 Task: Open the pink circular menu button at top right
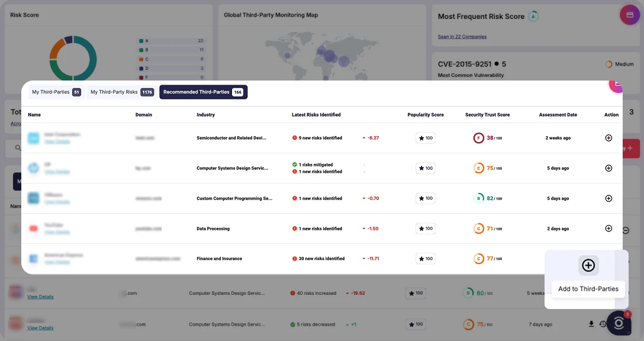[x=630, y=15]
